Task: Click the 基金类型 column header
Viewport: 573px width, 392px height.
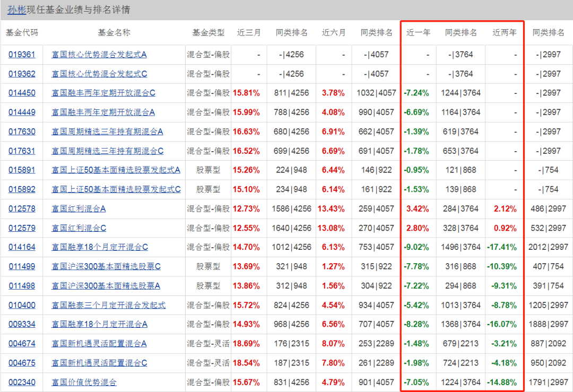Action: pyautogui.click(x=209, y=32)
